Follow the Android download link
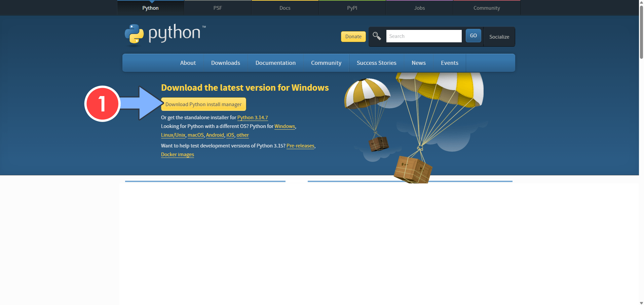 point(215,135)
